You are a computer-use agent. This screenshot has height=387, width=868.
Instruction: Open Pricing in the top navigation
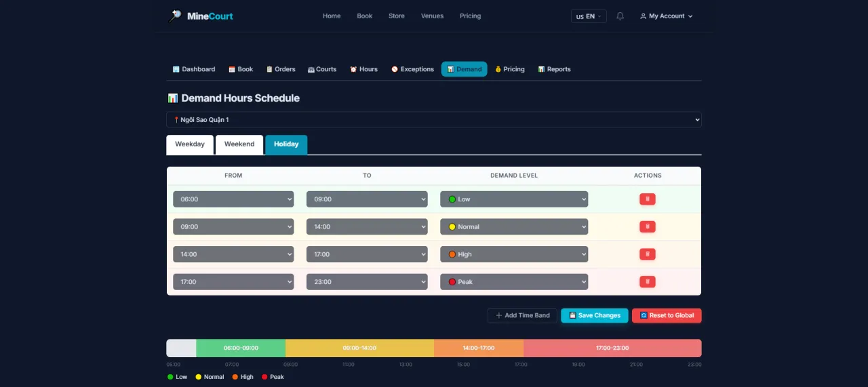point(470,16)
